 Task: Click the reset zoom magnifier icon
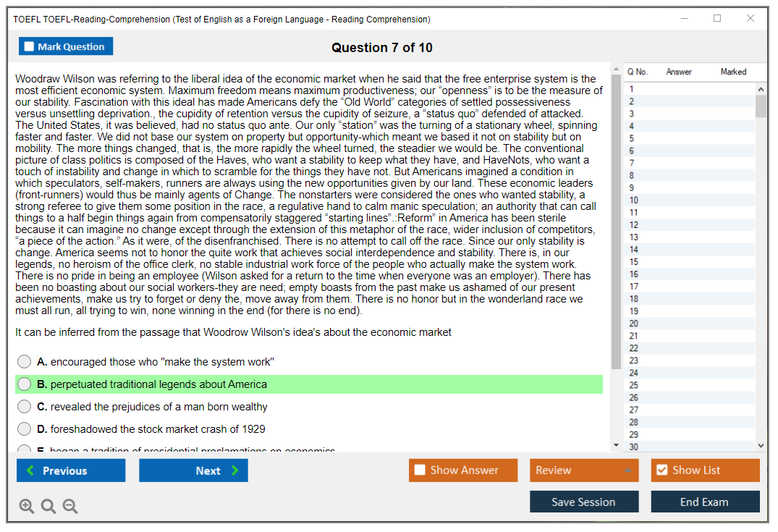(x=48, y=506)
